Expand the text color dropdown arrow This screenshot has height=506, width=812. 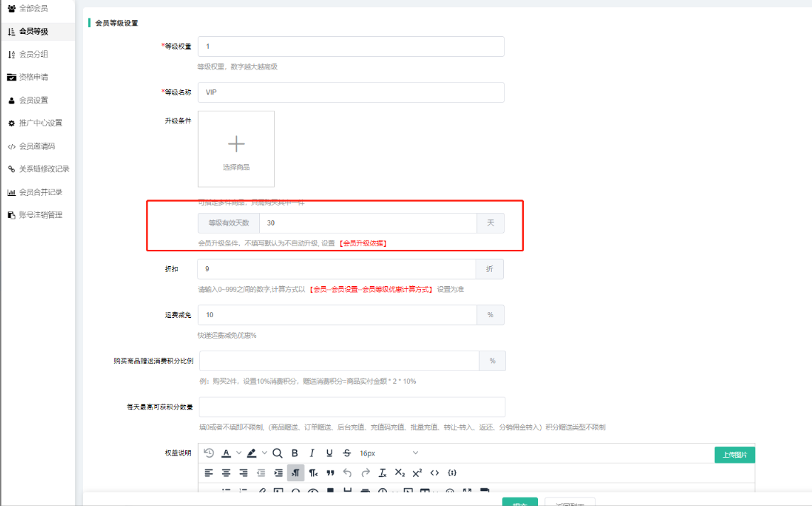coord(238,453)
